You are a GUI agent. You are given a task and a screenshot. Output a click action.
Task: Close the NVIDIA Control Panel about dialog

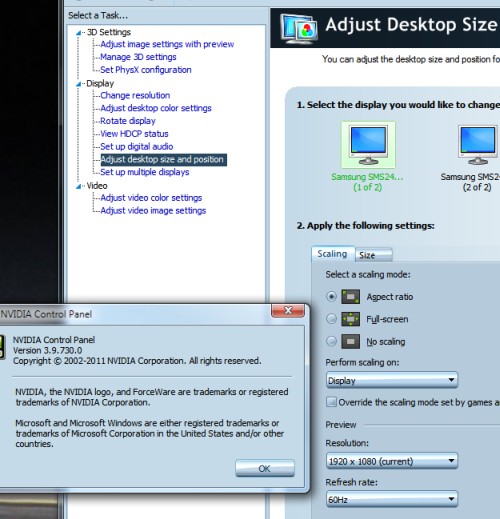288,311
